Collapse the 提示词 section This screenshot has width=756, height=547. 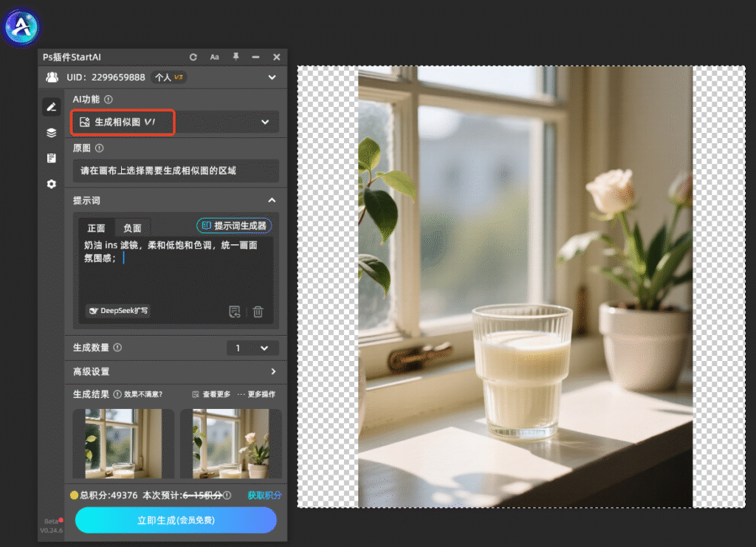pyautogui.click(x=272, y=200)
